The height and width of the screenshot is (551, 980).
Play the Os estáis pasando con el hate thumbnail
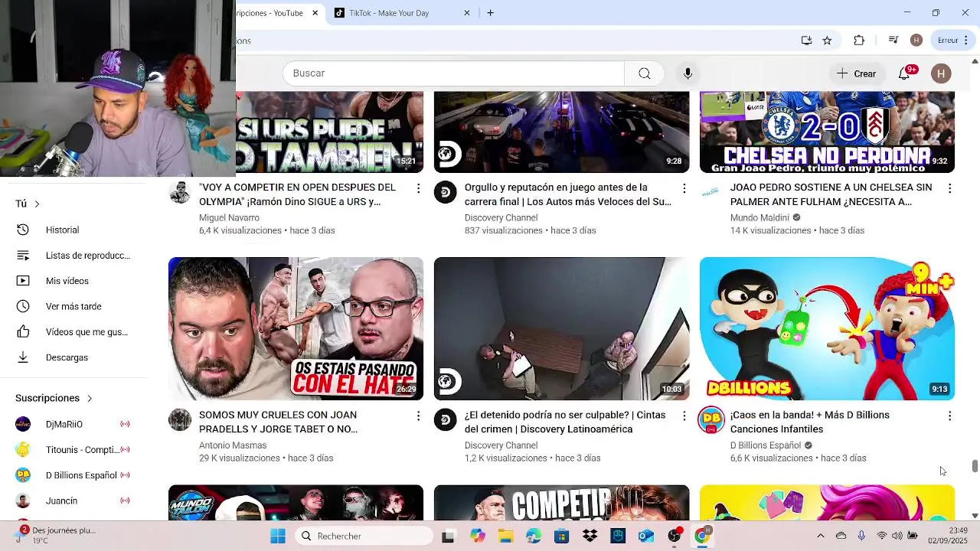296,328
